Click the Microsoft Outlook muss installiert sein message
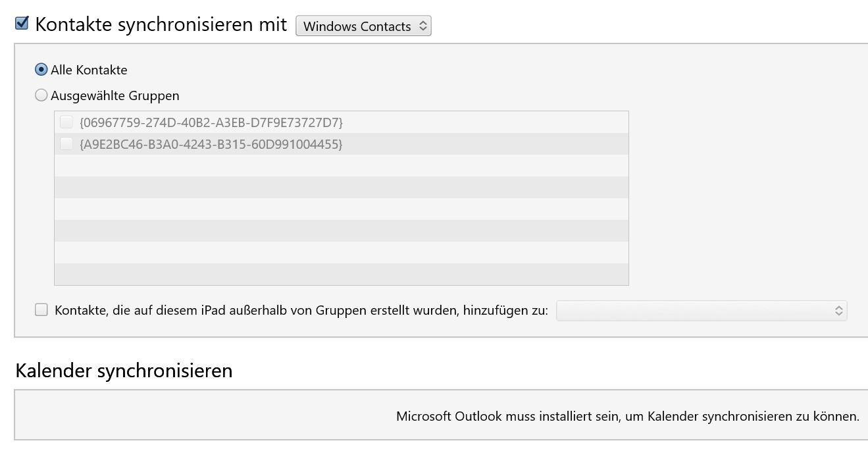 tap(627, 416)
